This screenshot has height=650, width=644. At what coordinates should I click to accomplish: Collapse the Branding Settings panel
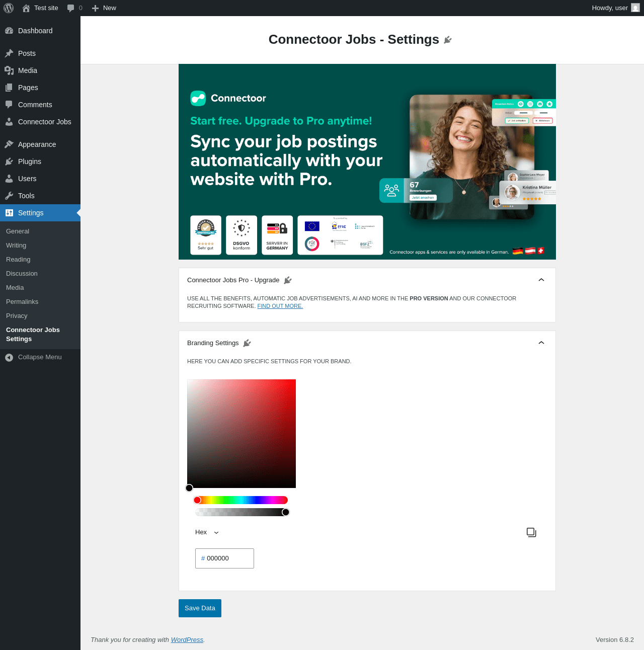(x=541, y=343)
